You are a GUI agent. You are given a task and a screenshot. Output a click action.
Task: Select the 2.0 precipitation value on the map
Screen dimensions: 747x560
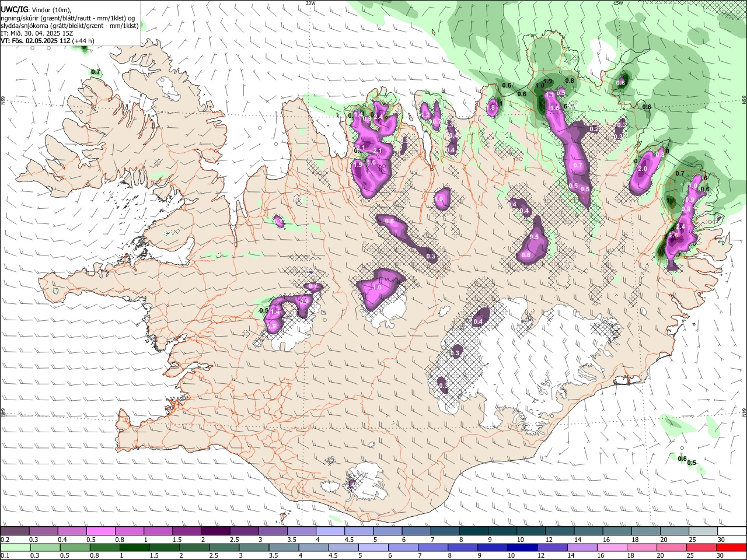(643, 169)
